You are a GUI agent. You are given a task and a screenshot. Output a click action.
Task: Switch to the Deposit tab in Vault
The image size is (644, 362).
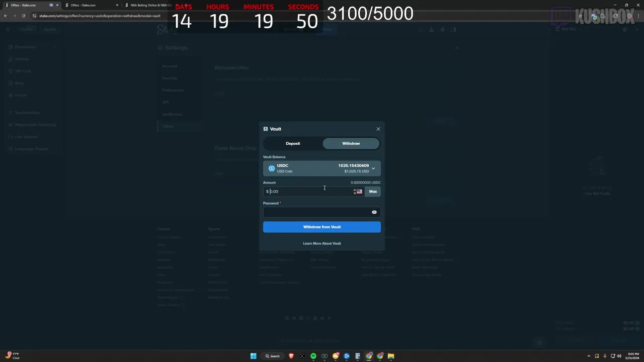coord(293,143)
